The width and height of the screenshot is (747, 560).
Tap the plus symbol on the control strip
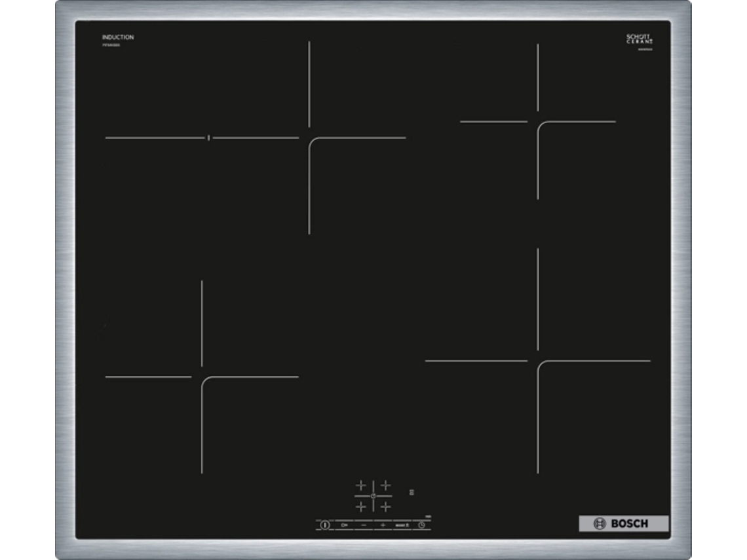coord(383,525)
